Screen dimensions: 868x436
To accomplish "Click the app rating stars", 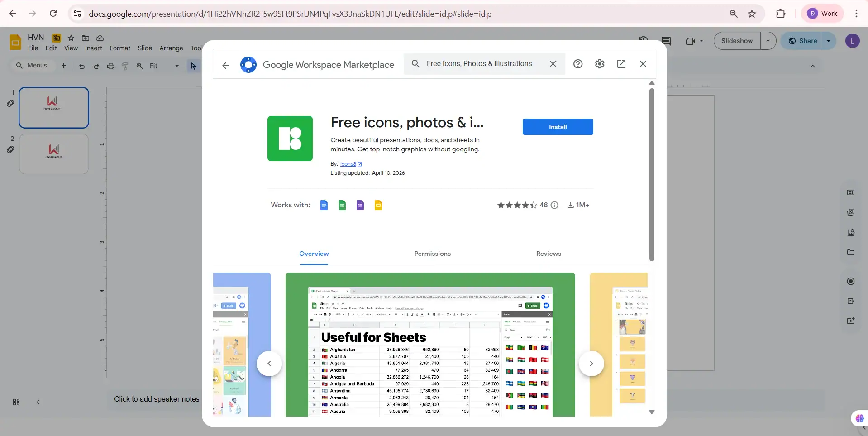I will tap(518, 205).
